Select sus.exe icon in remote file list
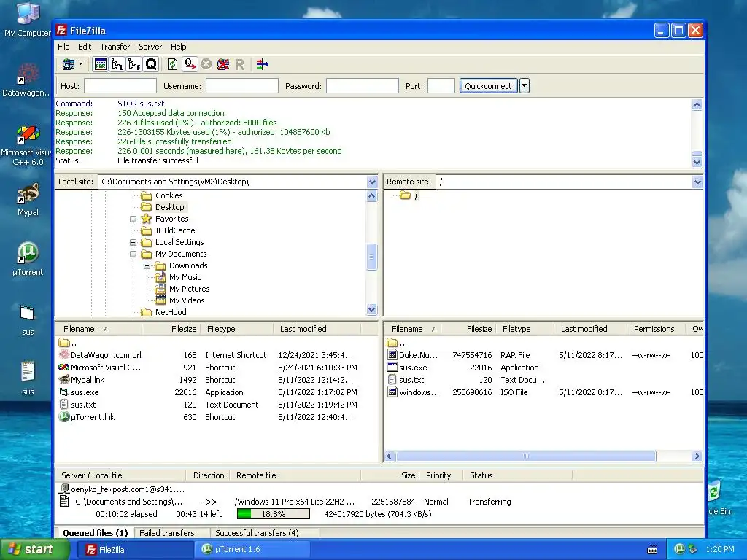The width and height of the screenshot is (747, 560). pyautogui.click(x=392, y=367)
